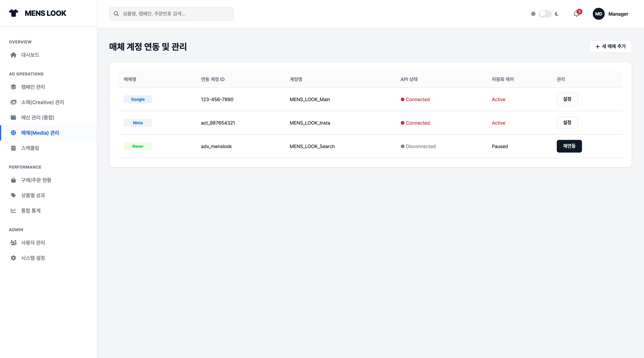
Task: Open the 대시보드 menu item
Action: pyautogui.click(x=30, y=55)
